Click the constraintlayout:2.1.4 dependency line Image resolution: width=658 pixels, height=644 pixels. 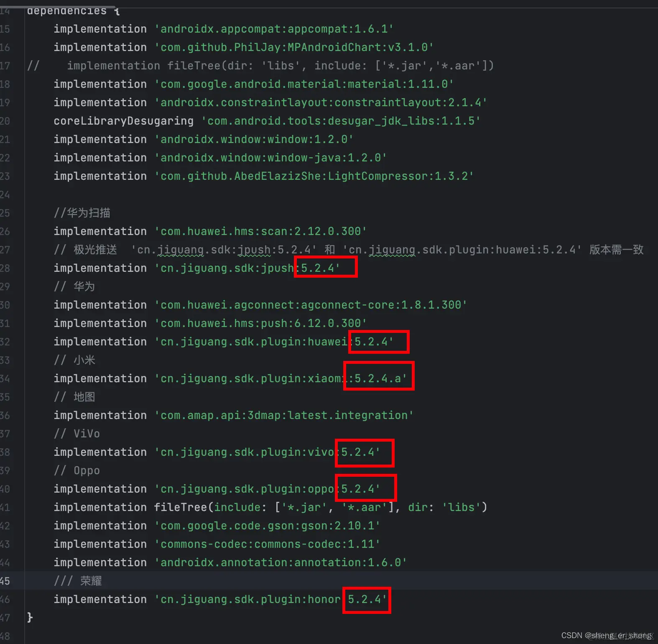270,102
